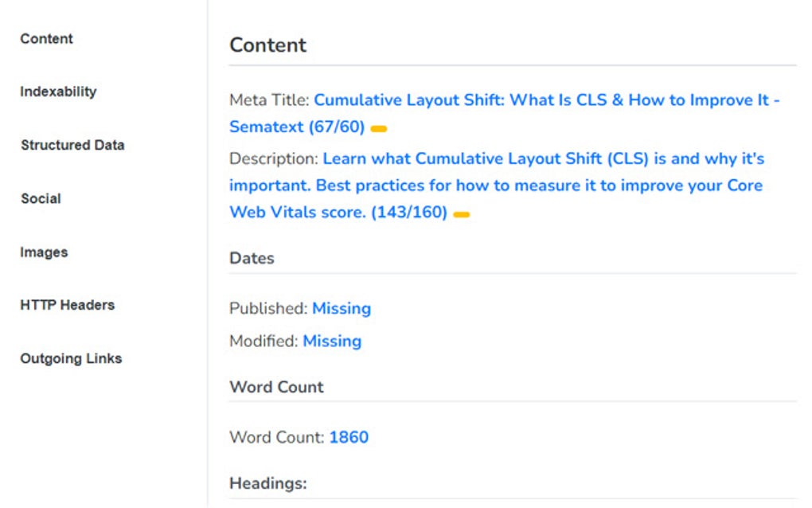This screenshot has width=812, height=508.
Task: Click the Dates section heading
Action: point(252,258)
